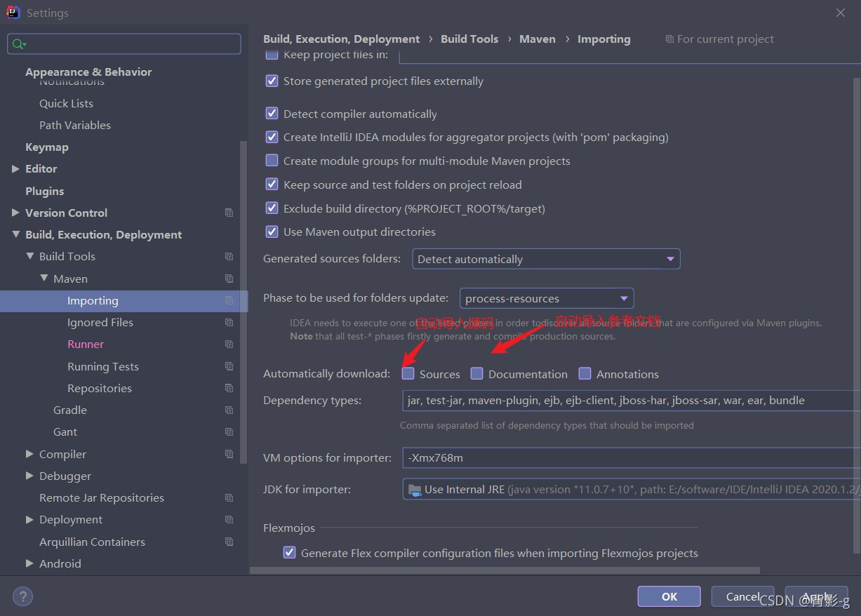The height and width of the screenshot is (616, 861).
Task: Toggle Create IntelliJ IDEA modules for aggregator projects
Action: click(x=272, y=137)
